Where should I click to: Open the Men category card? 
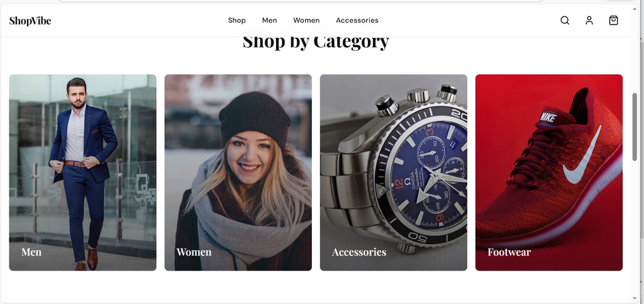82,172
